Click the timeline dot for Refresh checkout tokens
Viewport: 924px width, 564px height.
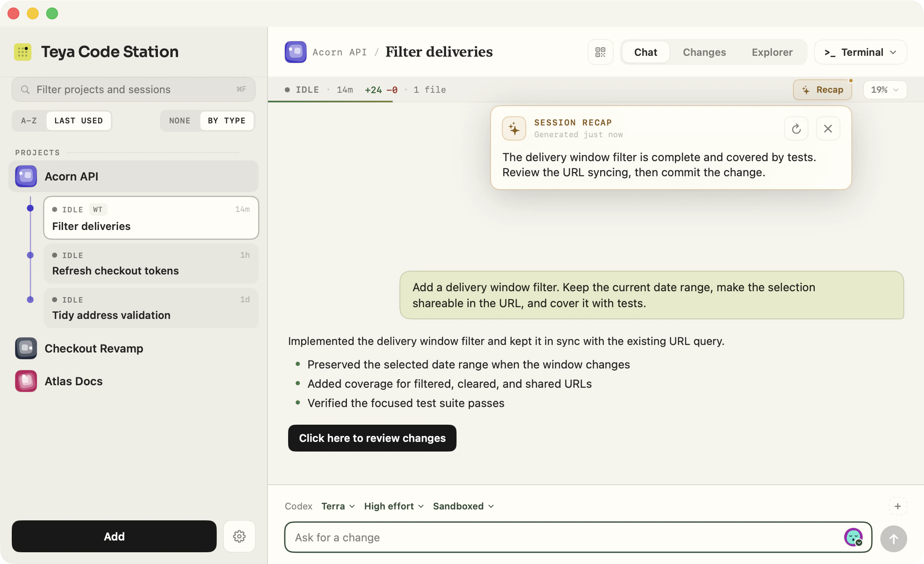pyautogui.click(x=30, y=255)
